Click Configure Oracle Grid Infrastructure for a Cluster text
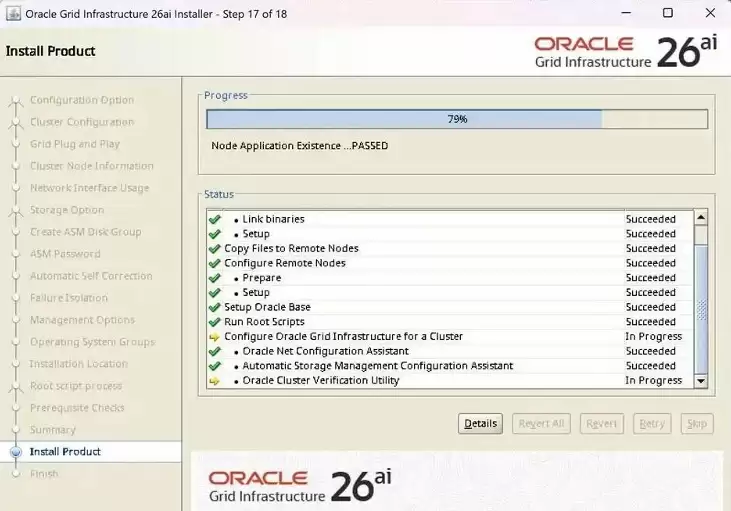Screen dimensions: 731x511 [x=344, y=336]
